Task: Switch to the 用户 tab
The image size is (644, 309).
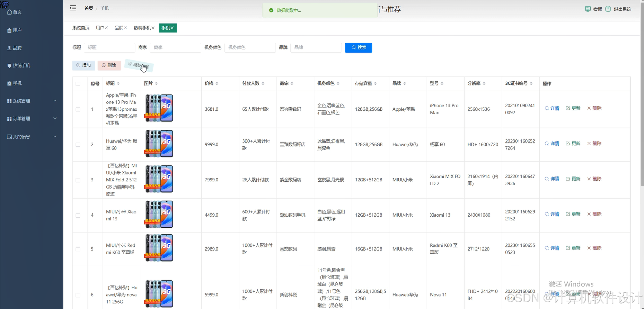Action: 100,28
